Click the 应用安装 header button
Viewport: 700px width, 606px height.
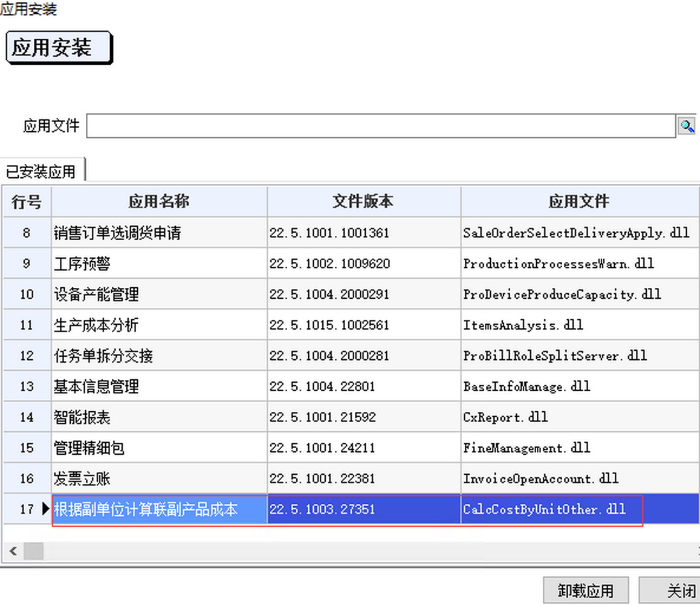pyautogui.click(x=58, y=47)
